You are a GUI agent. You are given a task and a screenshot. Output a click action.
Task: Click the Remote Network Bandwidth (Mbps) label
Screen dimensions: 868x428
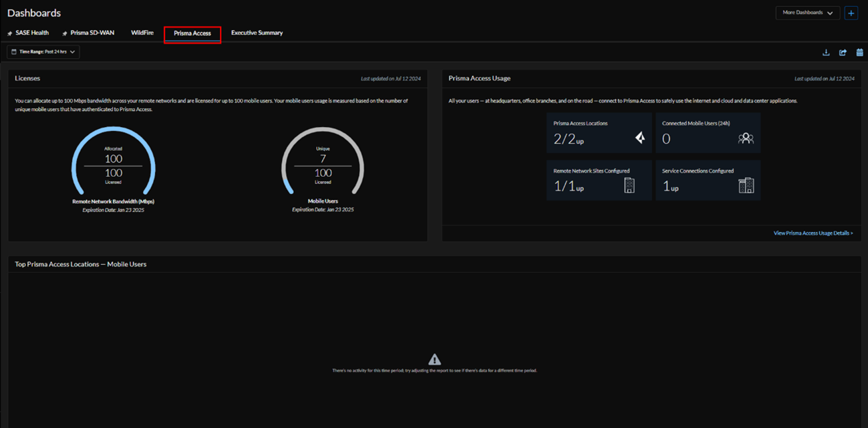pos(114,201)
